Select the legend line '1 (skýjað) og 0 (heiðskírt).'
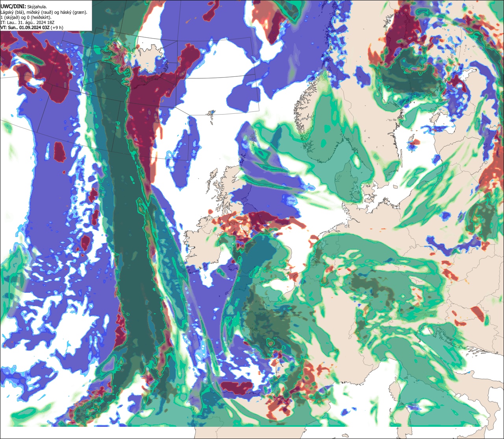 (x=26, y=17)
